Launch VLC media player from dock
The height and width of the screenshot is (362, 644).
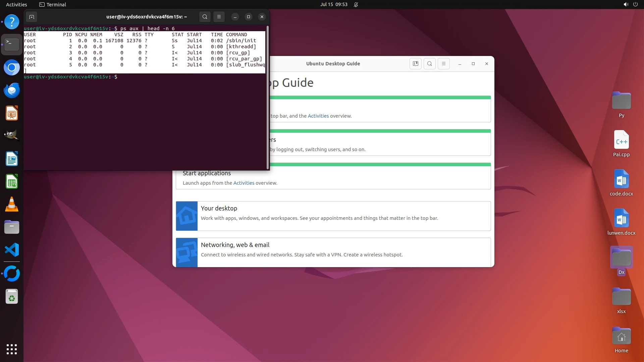pos(12,204)
